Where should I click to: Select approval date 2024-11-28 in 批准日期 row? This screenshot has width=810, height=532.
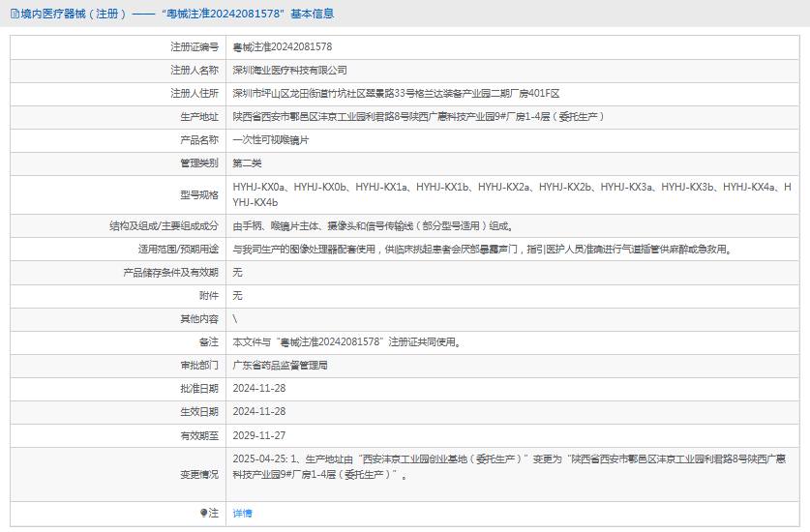258,389
